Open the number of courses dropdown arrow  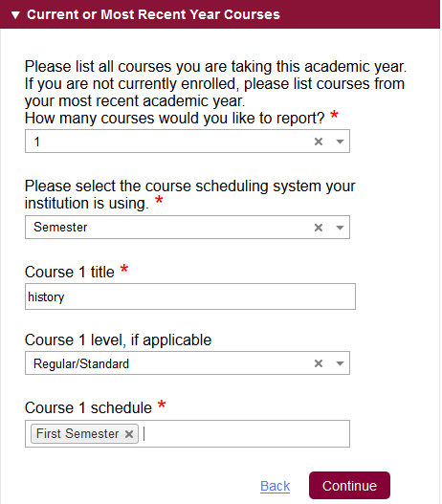point(340,142)
